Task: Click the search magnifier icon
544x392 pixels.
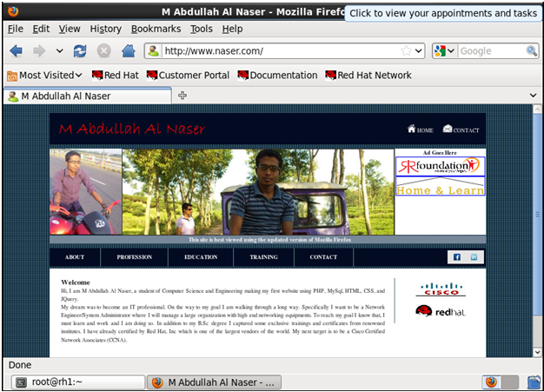Action: pos(531,51)
